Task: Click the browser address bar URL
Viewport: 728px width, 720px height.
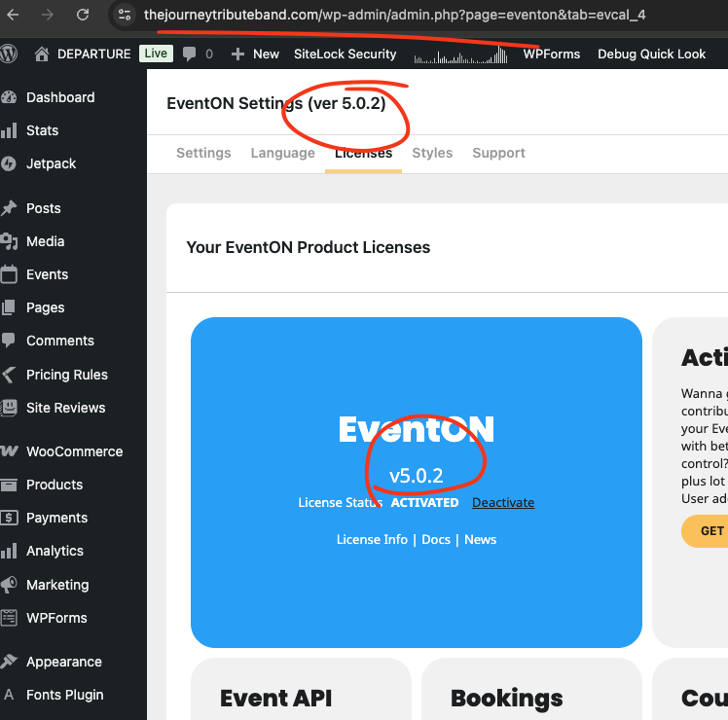Action: point(394,15)
